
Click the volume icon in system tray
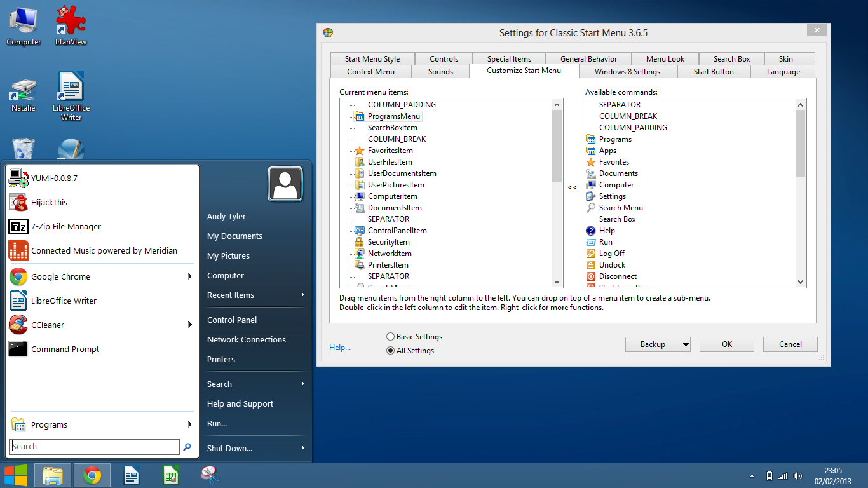tap(798, 476)
